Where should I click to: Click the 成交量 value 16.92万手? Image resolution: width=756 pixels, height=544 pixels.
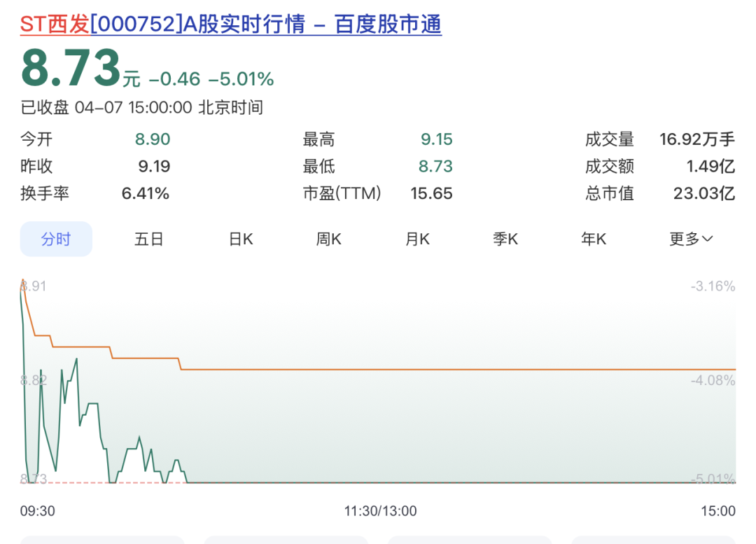click(696, 139)
